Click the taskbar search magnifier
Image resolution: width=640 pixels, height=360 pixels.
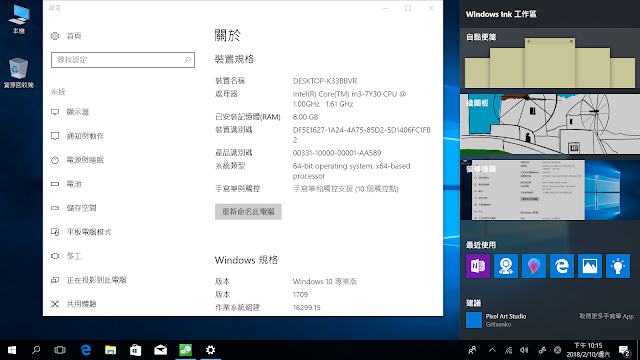36,350
